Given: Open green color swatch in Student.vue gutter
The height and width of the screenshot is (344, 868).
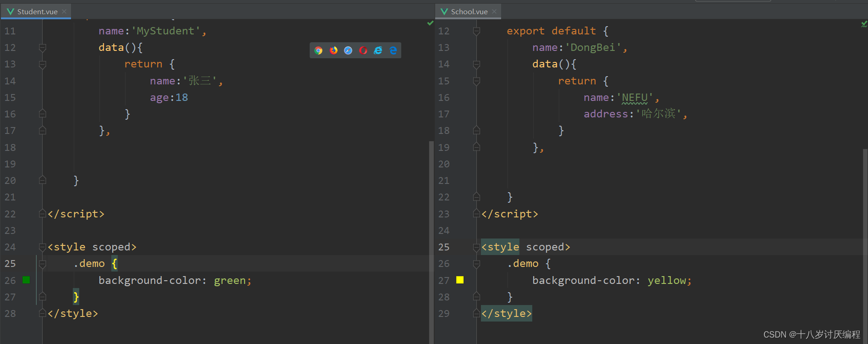Looking at the screenshot, I should (x=27, y=280).
